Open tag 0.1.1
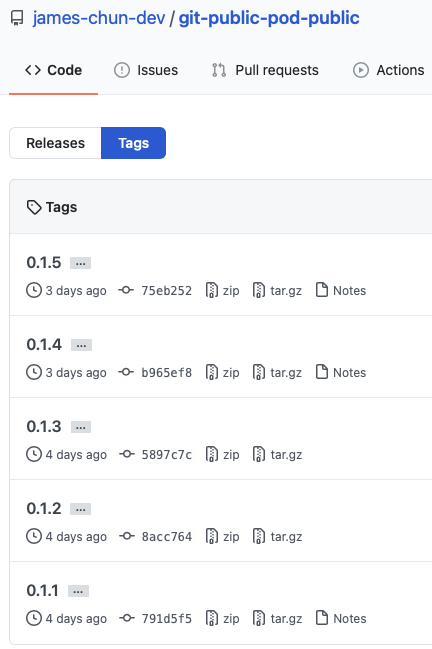Viewport: 432px width, 649px height. pos(43,590)
